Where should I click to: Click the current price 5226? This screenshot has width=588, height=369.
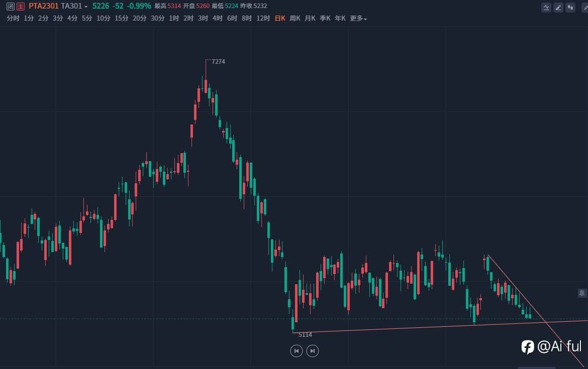point(101,6)
